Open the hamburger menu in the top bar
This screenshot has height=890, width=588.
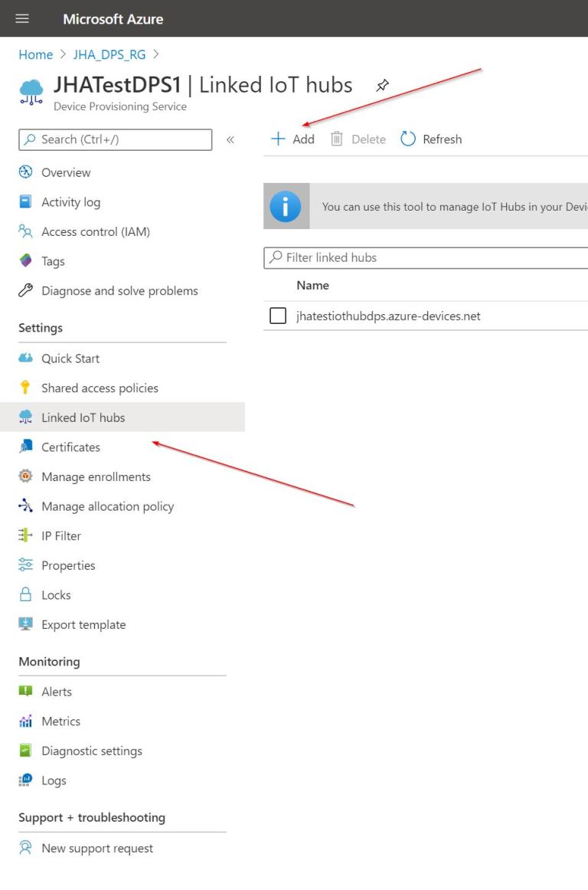[x=21, y=18]
